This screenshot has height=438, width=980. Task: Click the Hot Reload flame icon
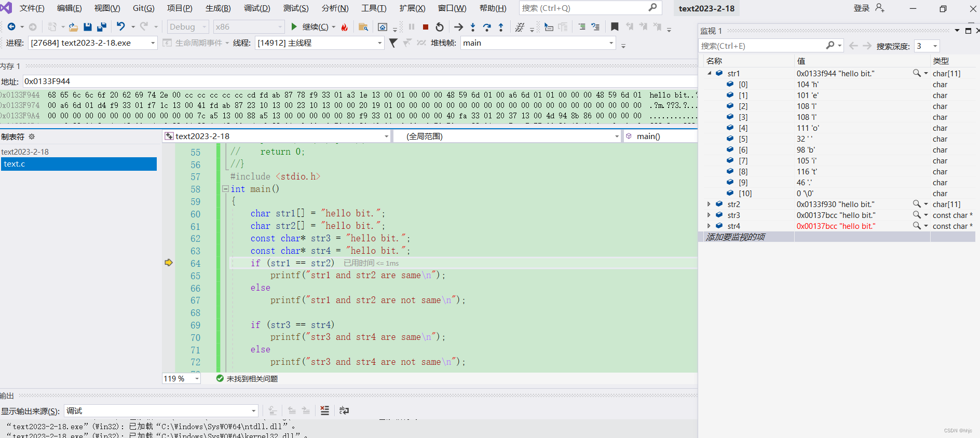click(345, 27)
